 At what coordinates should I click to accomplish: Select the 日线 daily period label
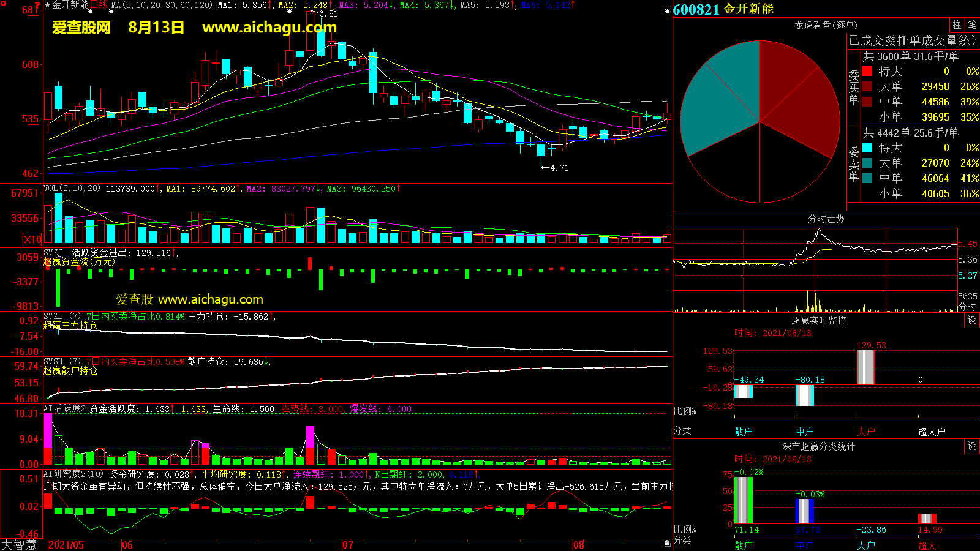pos(99,5)
